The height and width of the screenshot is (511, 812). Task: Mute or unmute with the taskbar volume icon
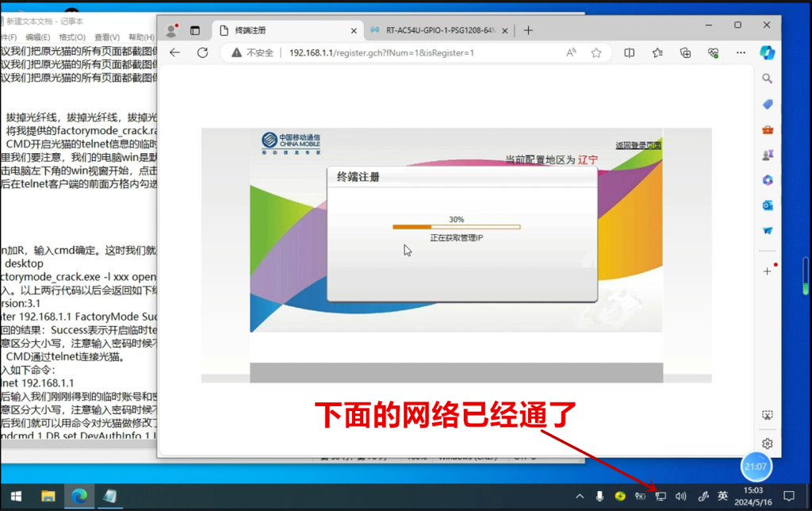(680, 497)
